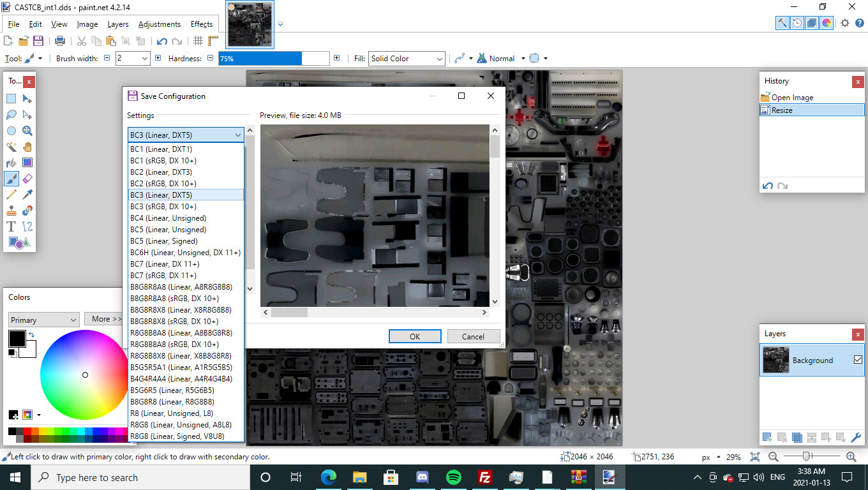Image resolution: width=868 pixels, height=490 pixels.
Task: Click the Print icon in toolbar
Action: (60, 41)
